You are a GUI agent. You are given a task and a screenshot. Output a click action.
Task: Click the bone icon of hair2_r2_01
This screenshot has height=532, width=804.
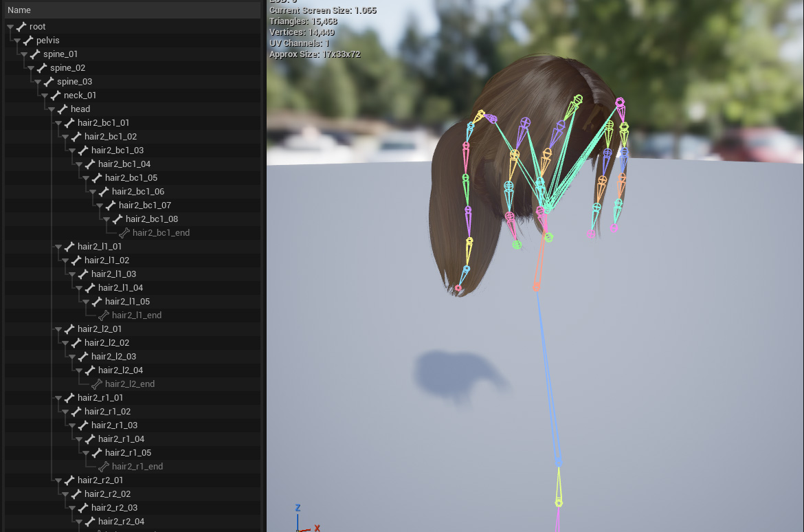(x=69, y=480)
